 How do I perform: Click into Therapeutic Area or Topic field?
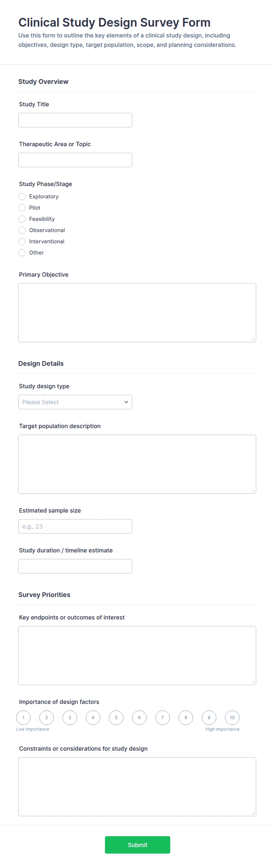tap(75, 160)
